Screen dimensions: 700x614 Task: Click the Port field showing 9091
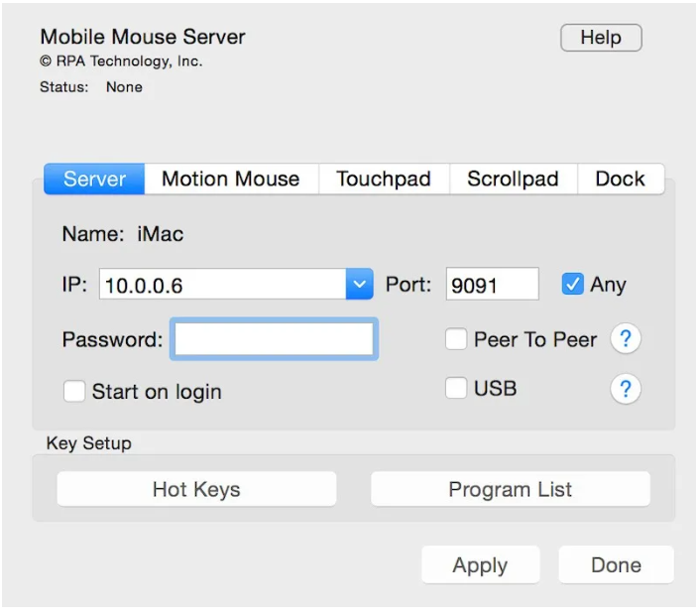point(493,284)
